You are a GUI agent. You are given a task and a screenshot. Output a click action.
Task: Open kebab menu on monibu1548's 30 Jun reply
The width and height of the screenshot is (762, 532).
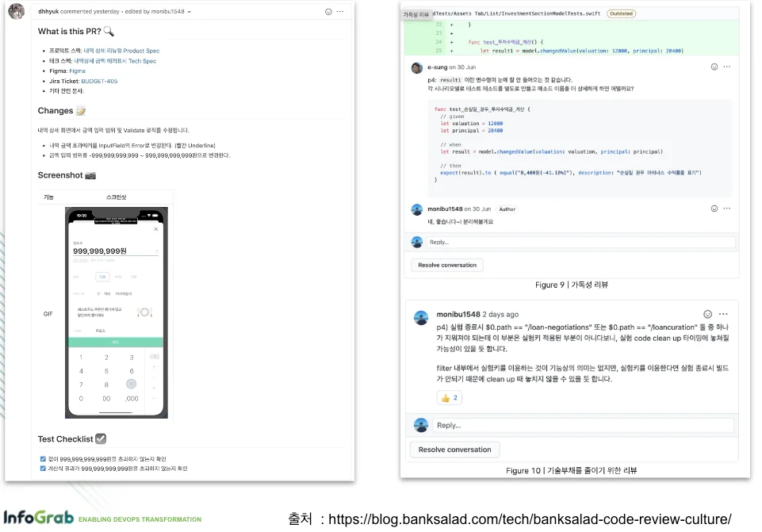pyautogui.click(x=727, y=209)
